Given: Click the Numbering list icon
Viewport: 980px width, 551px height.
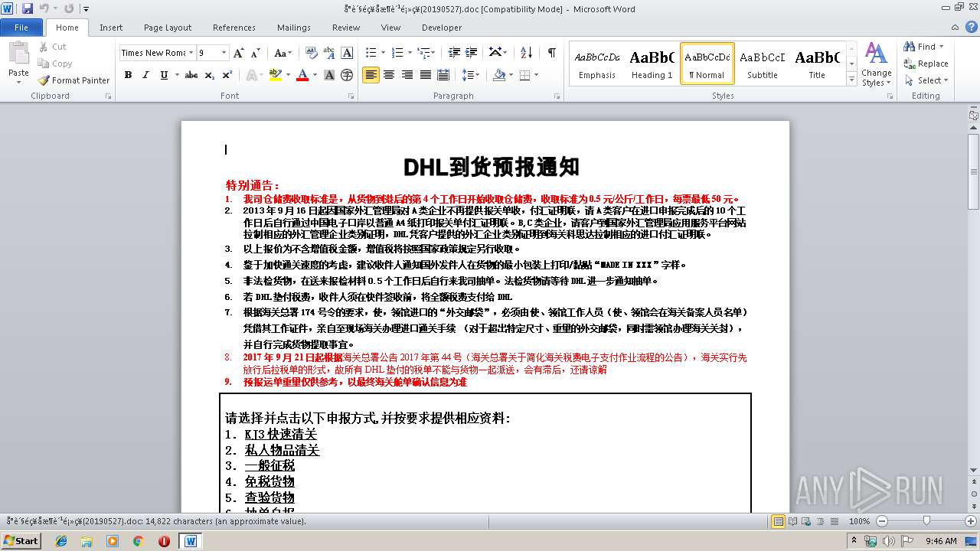Looking at the screenshot, I should [397, 53].
